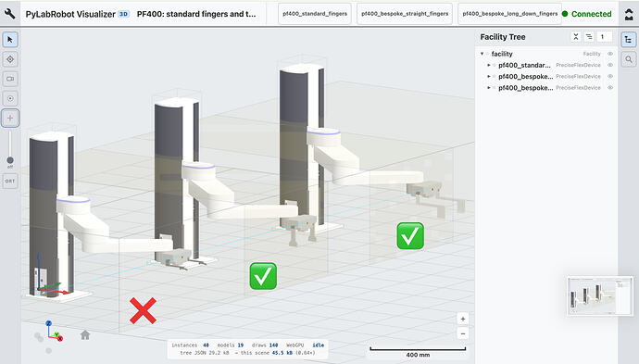Select the magenta plus add tool
639x364 pixels.
(10, 118)
